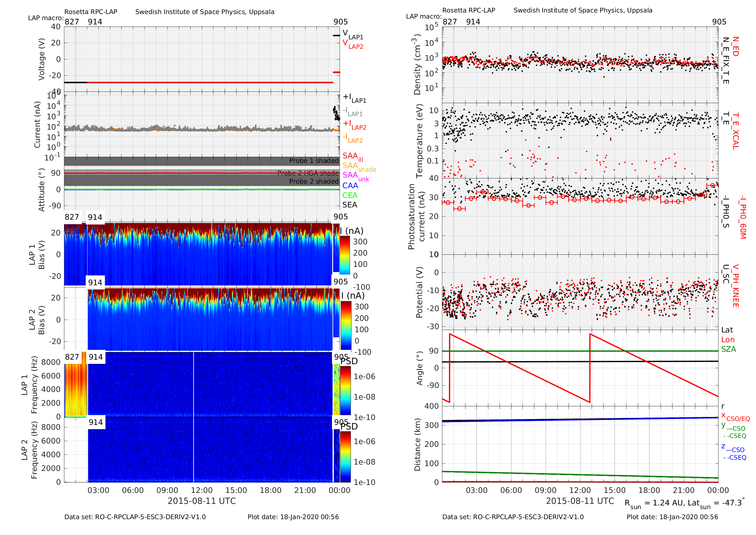Click macro 905 label above density panel
756x535 pixels.
pos(719,22)
